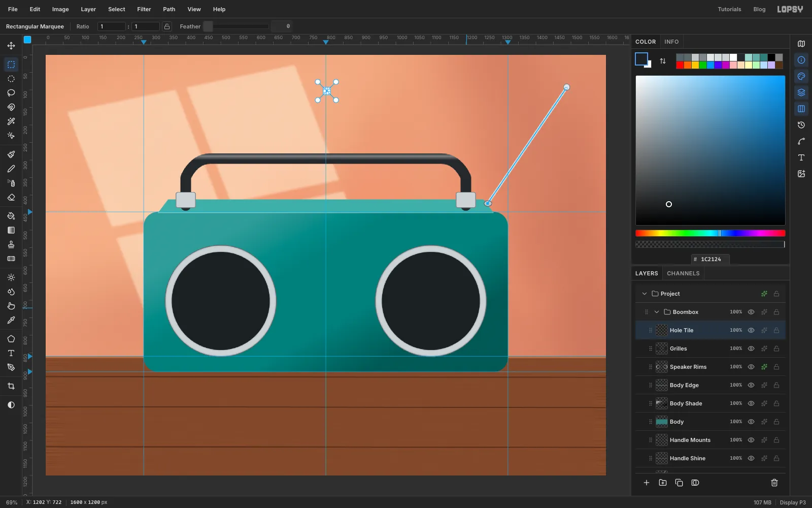Toggle visibility of the Boombox group
Image resolution: width=812 pixels, height=508 pixels.
coord(751,312)
